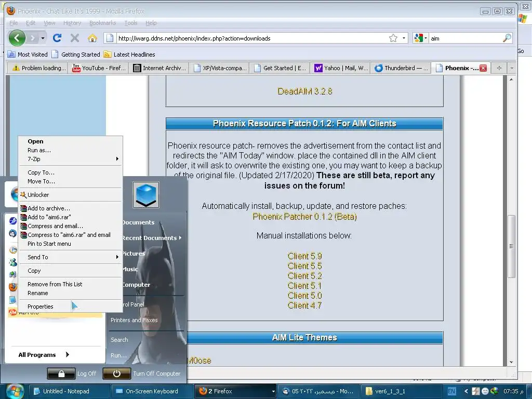Select Add to archive... option

tap(70, 208)
